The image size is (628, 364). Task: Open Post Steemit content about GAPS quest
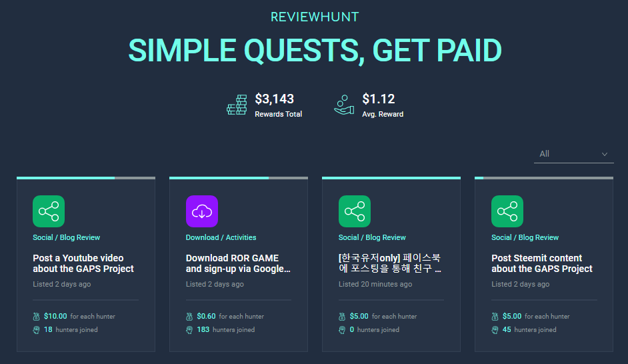pyautogui.click(x=542, y=263)
